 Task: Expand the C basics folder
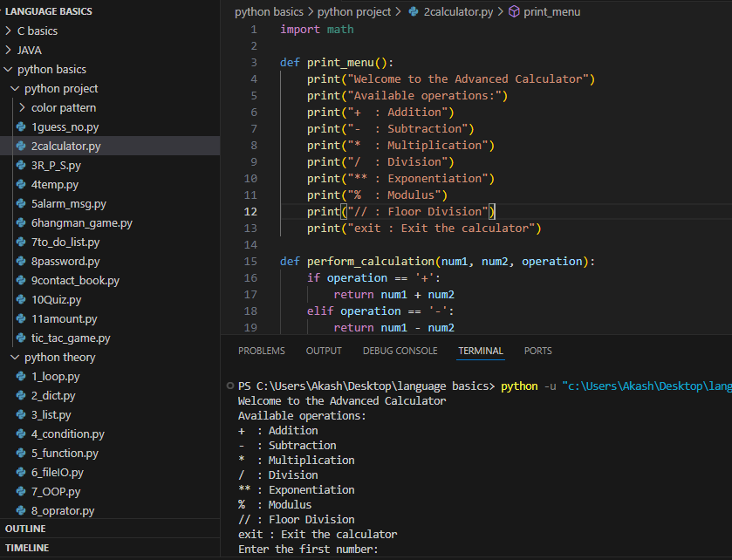pyautogui.click(x=38, y=31)
